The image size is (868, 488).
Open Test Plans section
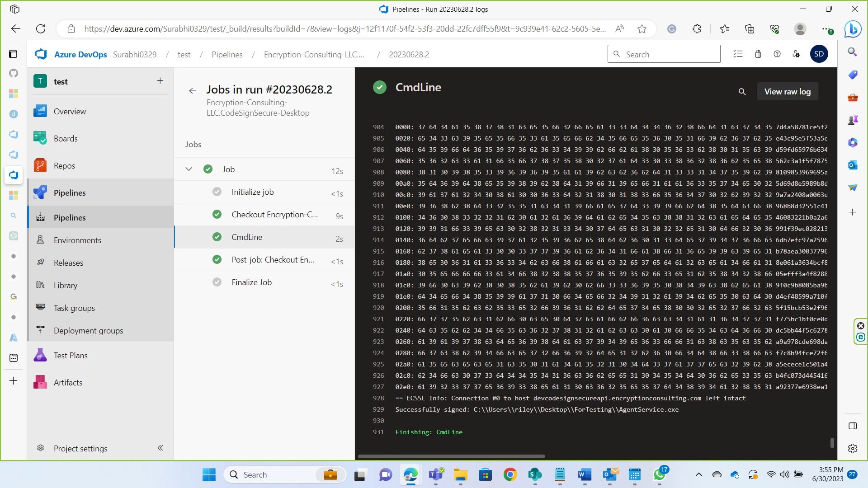pyautogui.click(x=71, y=356)
